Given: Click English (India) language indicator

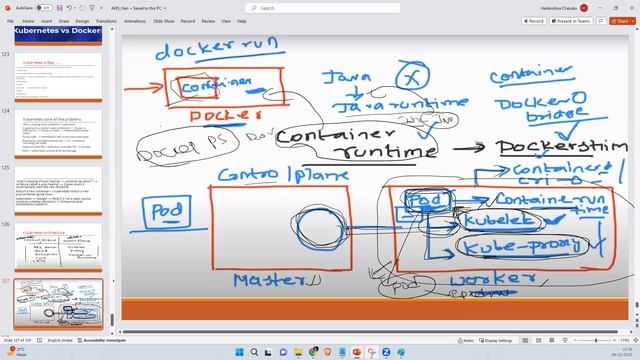Looking at the screenshot, I should click(60, 340).
